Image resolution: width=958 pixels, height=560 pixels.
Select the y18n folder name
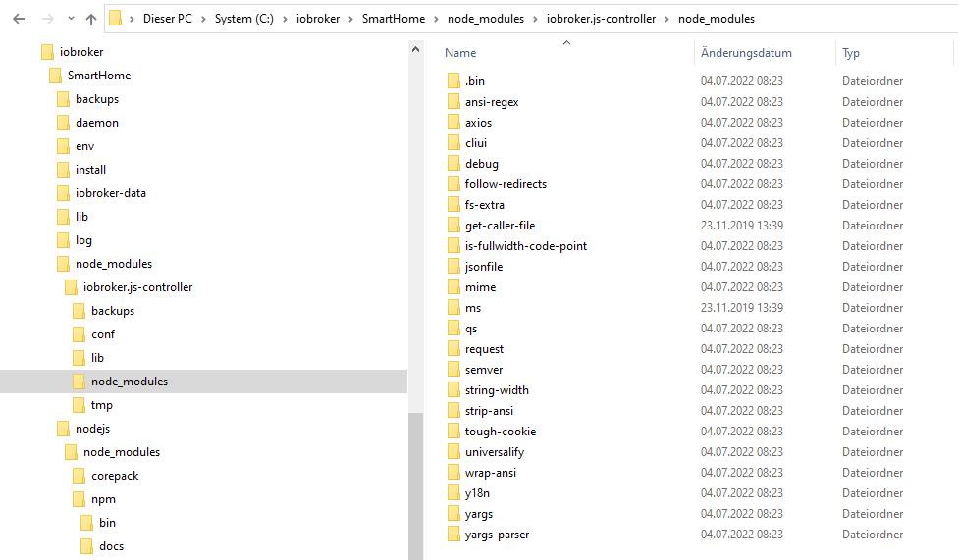click(x=477, y=493)
